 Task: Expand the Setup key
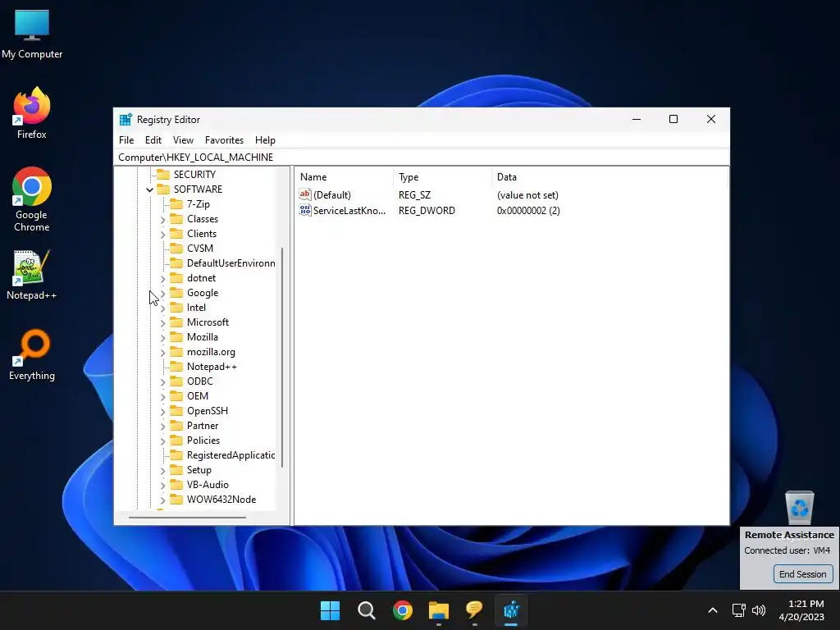pos(163,470)
